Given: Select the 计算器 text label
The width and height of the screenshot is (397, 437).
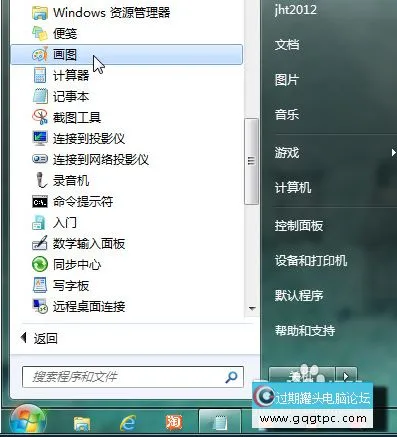Looking at the screenshot, I should pyautogui.click(x=71, y=75).
